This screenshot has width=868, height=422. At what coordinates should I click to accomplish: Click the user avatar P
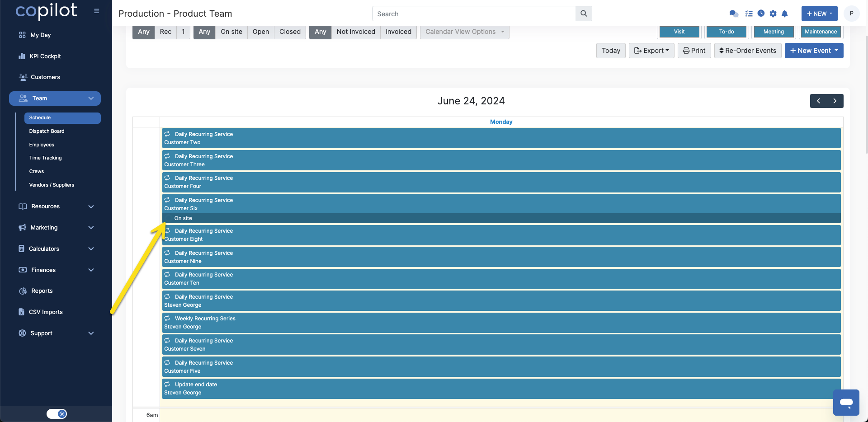[x=852, y=14]
